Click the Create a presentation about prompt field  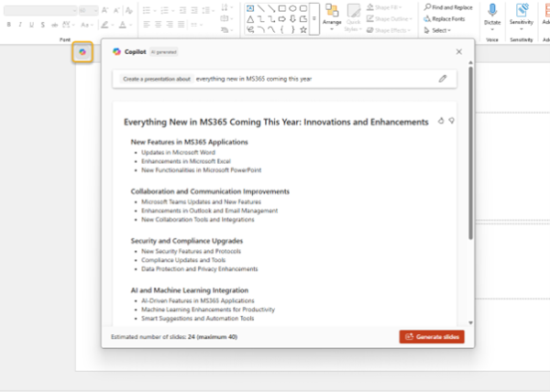[x=284, y=79]
